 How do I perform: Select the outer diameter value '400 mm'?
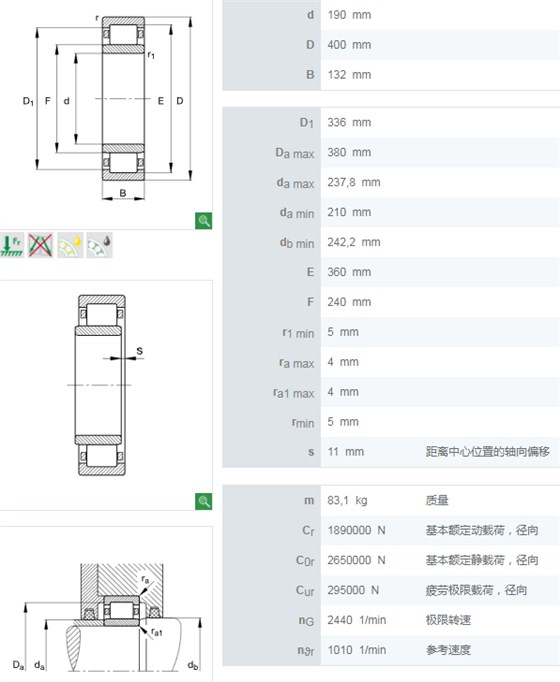[x=349, y=45]
